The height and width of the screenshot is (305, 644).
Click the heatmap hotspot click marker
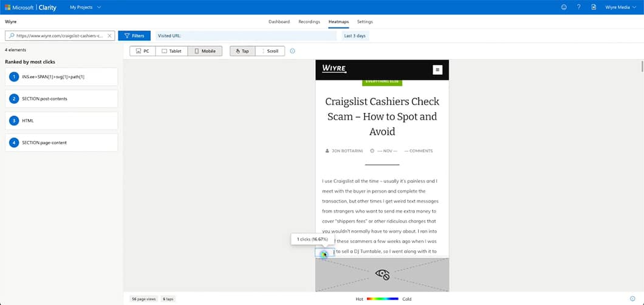pos(324,255)
